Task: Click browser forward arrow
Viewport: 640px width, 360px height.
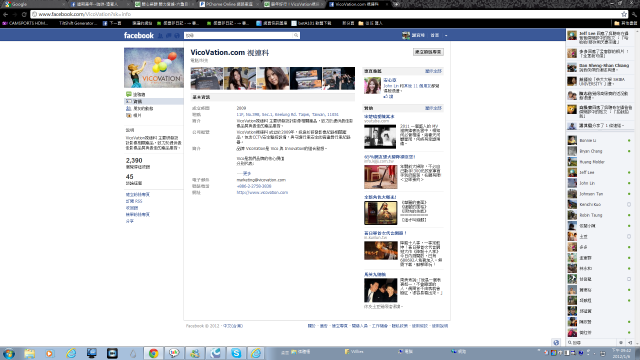Action: (x=15, y=14)
